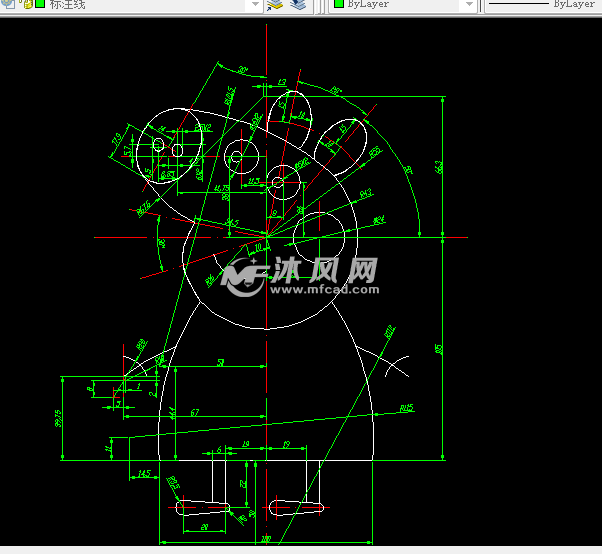
Task: Click the Layer Previous icon
Action: click(298, 5)
